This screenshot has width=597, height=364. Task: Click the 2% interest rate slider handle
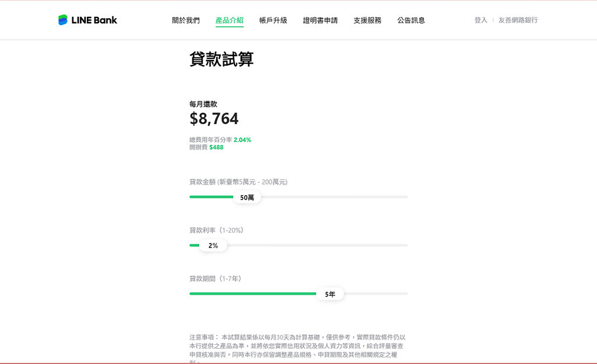pos(213,246)
